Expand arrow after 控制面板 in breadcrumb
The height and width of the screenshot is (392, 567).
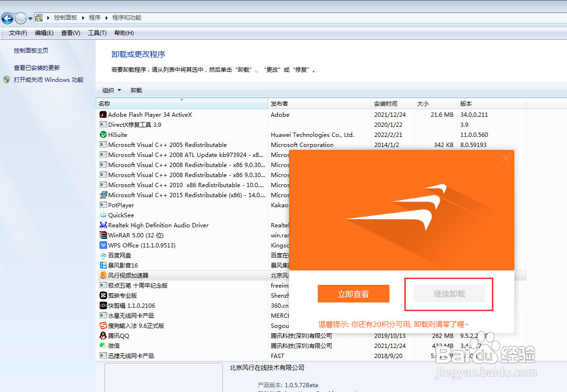coord(83,18)
